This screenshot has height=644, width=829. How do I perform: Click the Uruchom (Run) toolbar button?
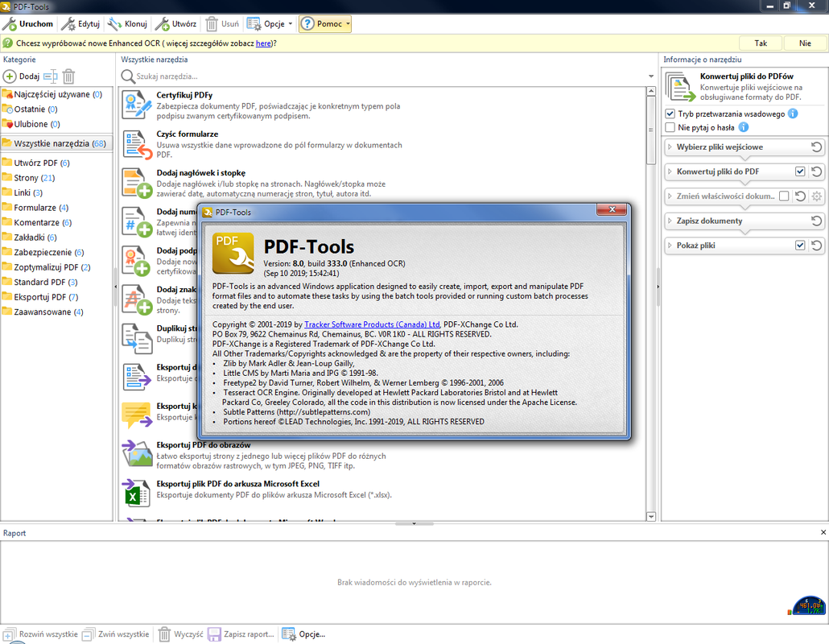(28, 24)
